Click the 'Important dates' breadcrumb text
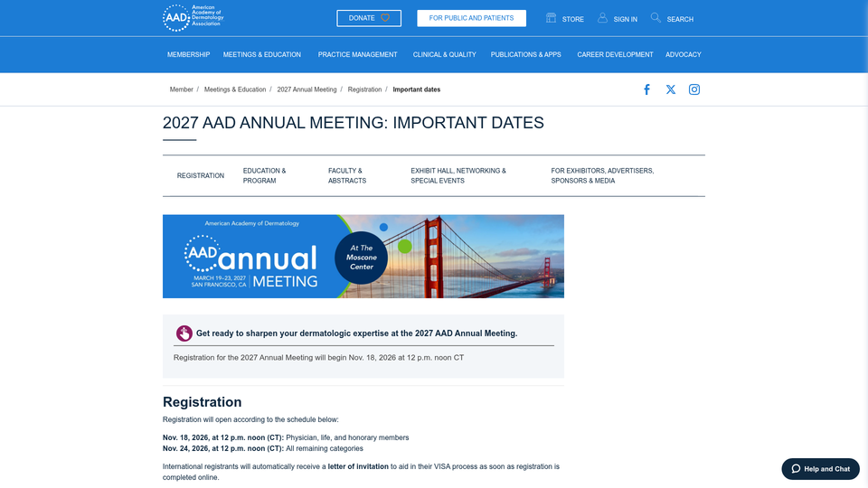 [416, 89]
